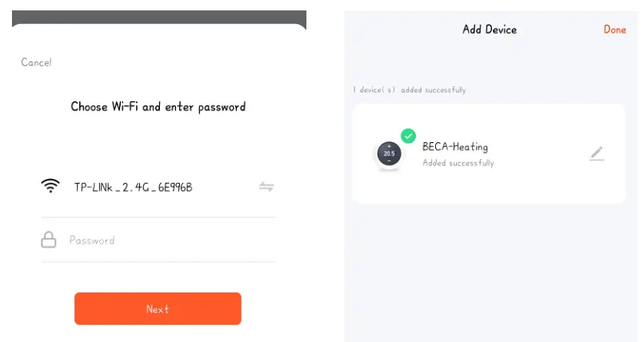Click the green checkmark badge
The image size is (644, 342).
click(408, 136)
